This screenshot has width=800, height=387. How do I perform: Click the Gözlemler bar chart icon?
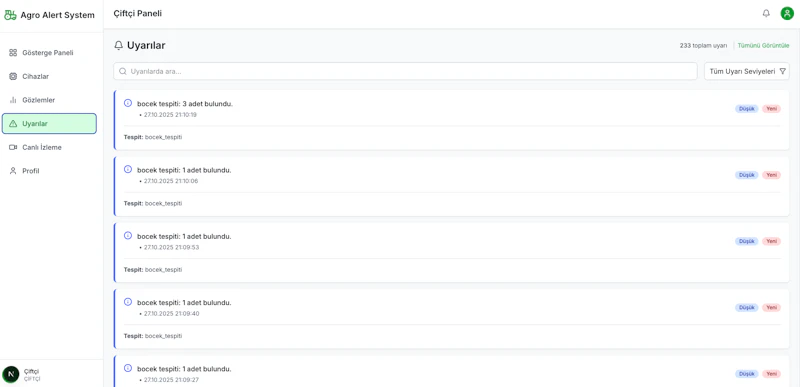tap(13, 100)
